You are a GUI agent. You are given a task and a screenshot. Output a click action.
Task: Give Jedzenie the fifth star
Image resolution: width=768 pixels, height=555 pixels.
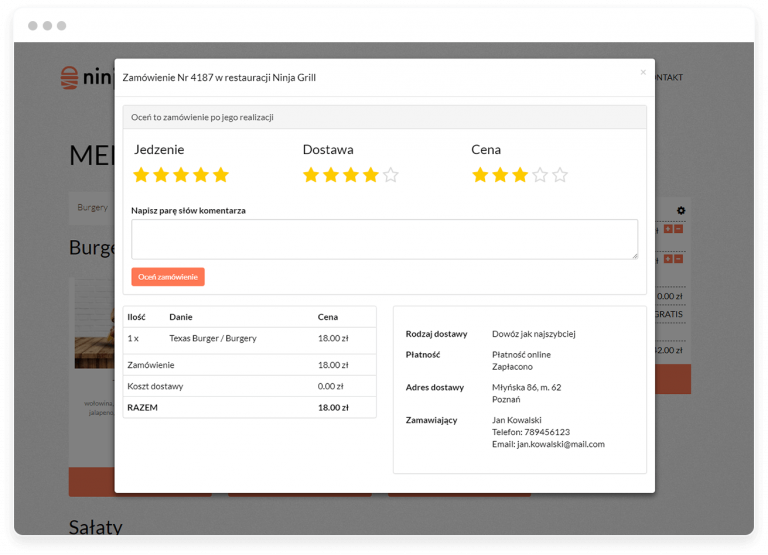tap(221, 175)
